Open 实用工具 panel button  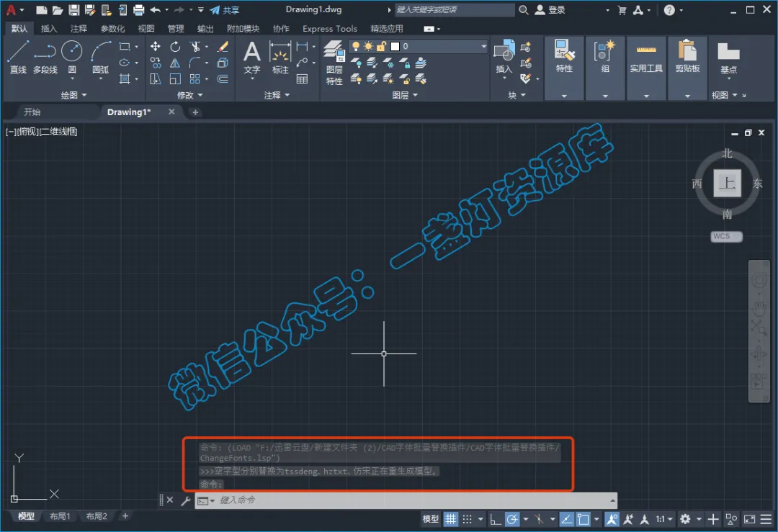tap(646, 67)
